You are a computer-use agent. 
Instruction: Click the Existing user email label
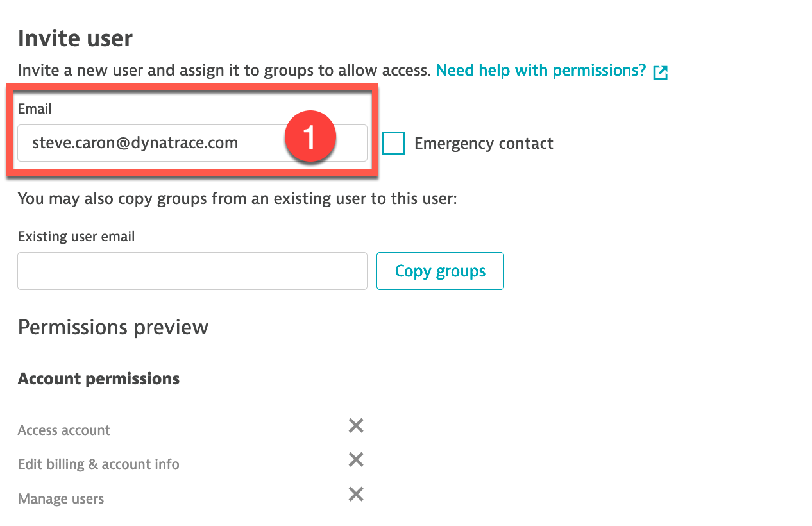pos(76,237)
